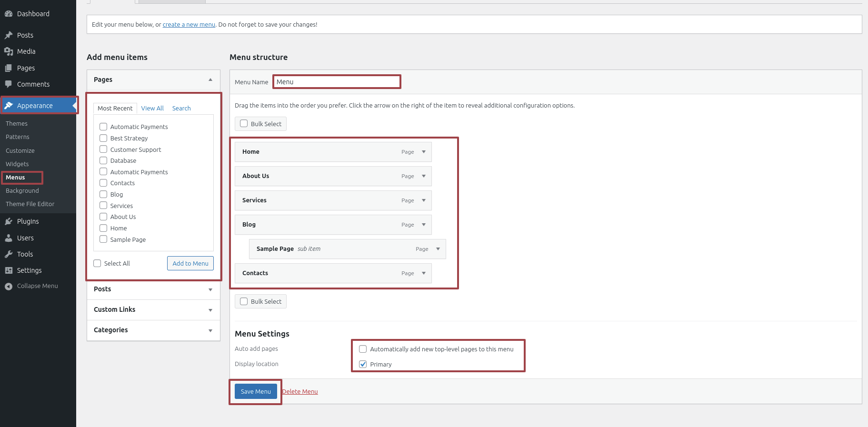The width and height of the screenshot is (868, 427).
Task: Tick the Database page checkbox
Action: click(x=103, y=160)
